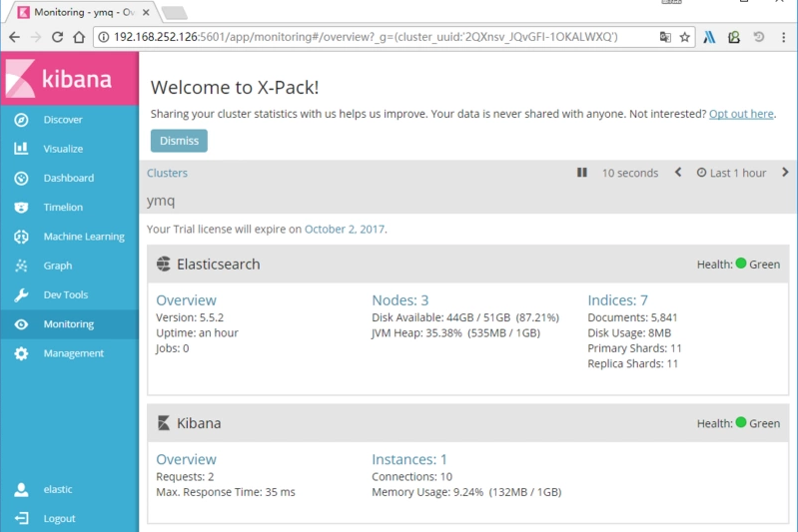Open Elasticsearch Overview link

coord(187,300)
